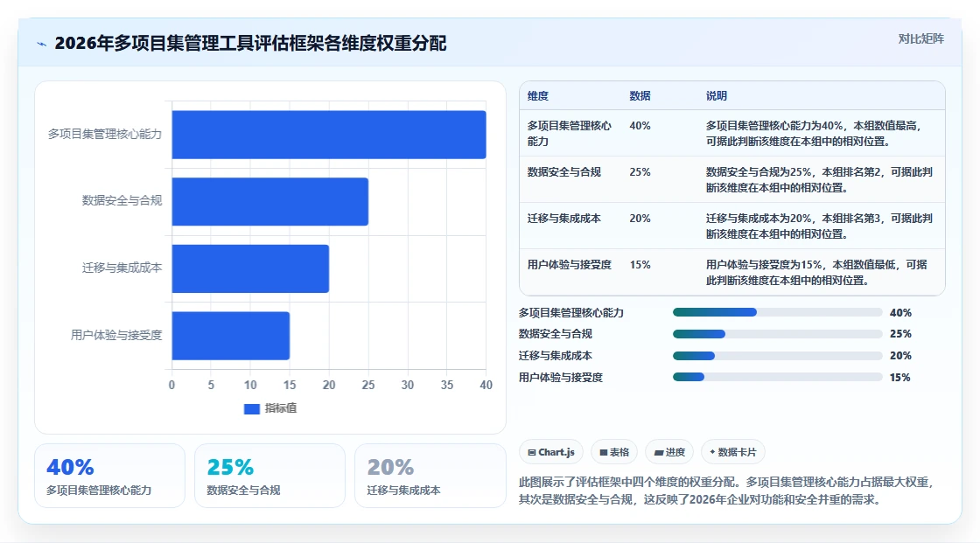The image size is (980, 543).
Task: Click the 15% progress bar for 用户体验与接受度
Action: click(778, 377)
